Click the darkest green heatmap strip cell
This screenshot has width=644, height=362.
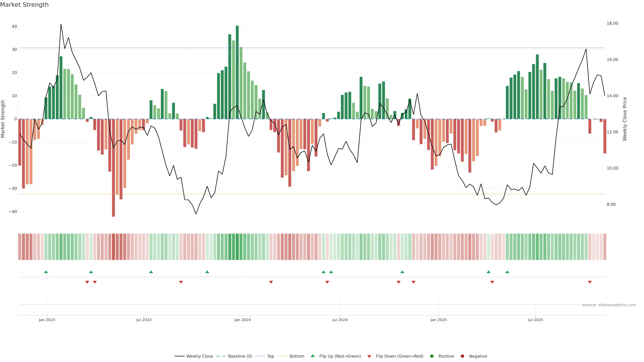[237, 247]
